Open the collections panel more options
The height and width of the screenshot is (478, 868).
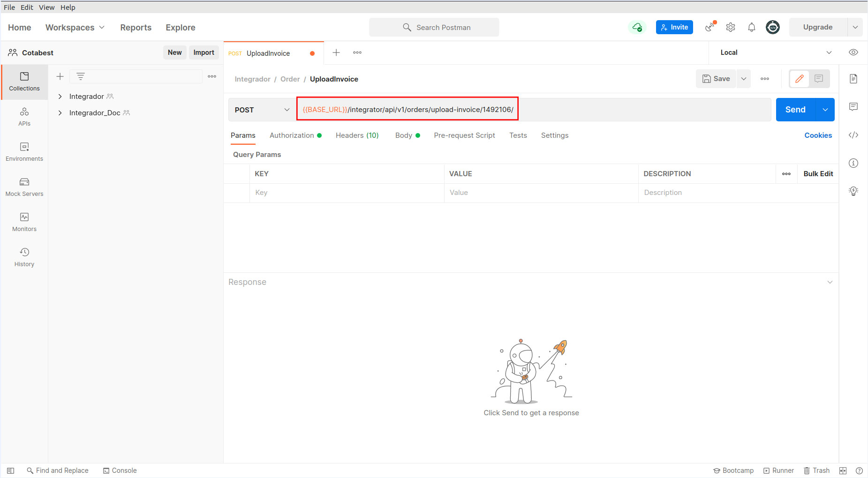[x=212, y=76]
